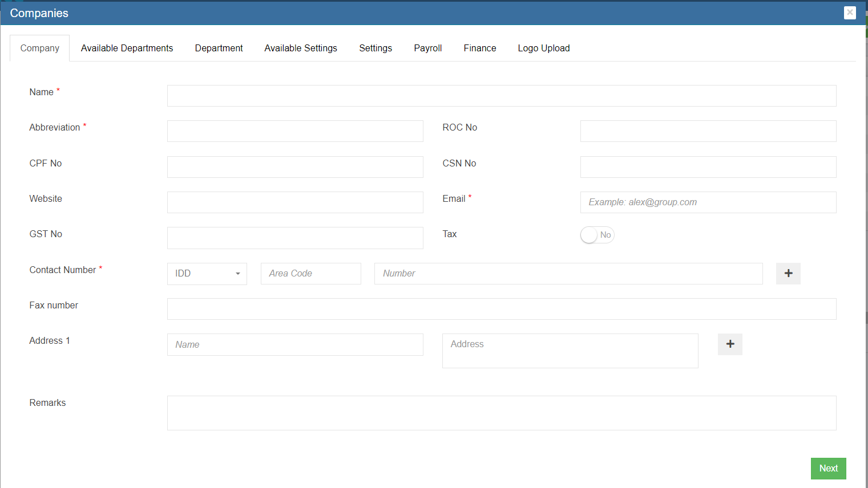Close the Companies dialog with X icon
This screenshot has width=868, height=488.
pyautogui.click(x=850, y=13)
